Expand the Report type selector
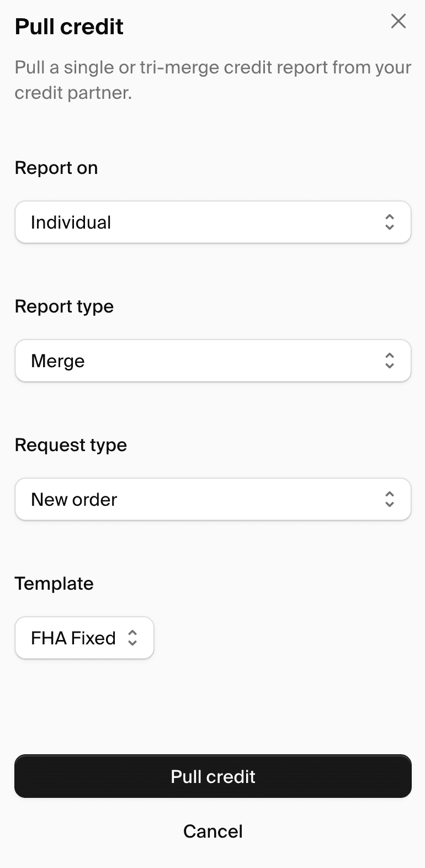The width and height of the screenshot is (425, 868). tap(212, 361)
